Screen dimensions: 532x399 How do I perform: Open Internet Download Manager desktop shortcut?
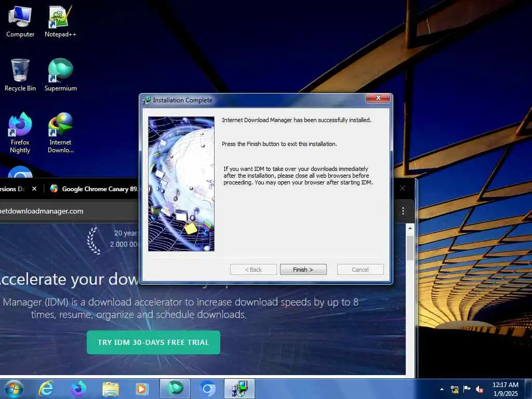click(x=60, y=133)
